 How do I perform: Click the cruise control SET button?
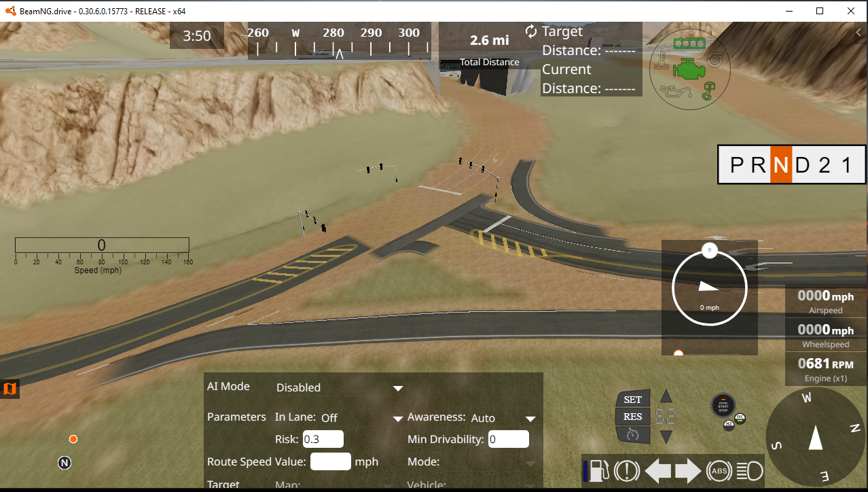(632, 400)
